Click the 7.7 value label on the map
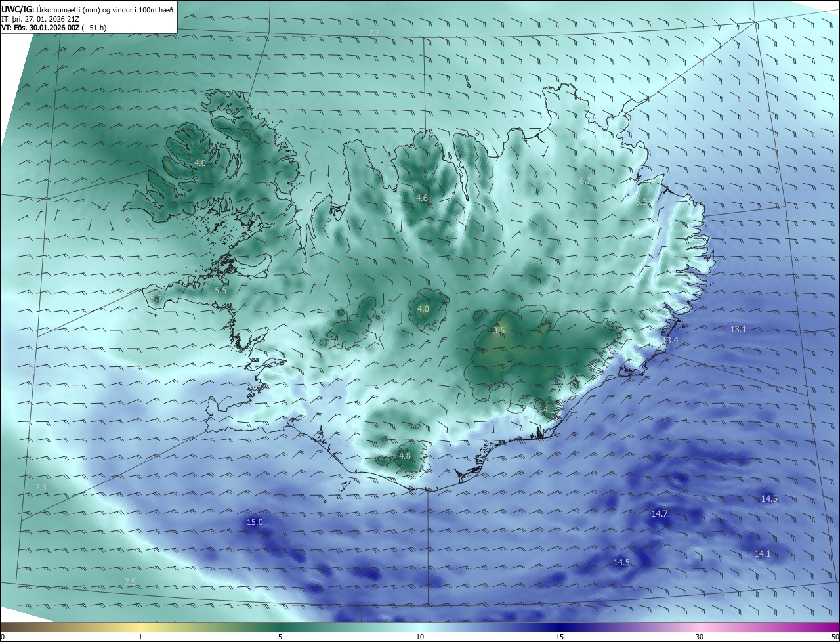 [373, 33]
